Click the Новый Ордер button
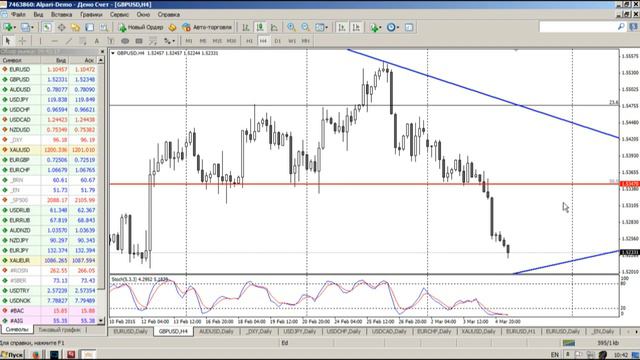The image size is (640, 360). pos(141,27)
